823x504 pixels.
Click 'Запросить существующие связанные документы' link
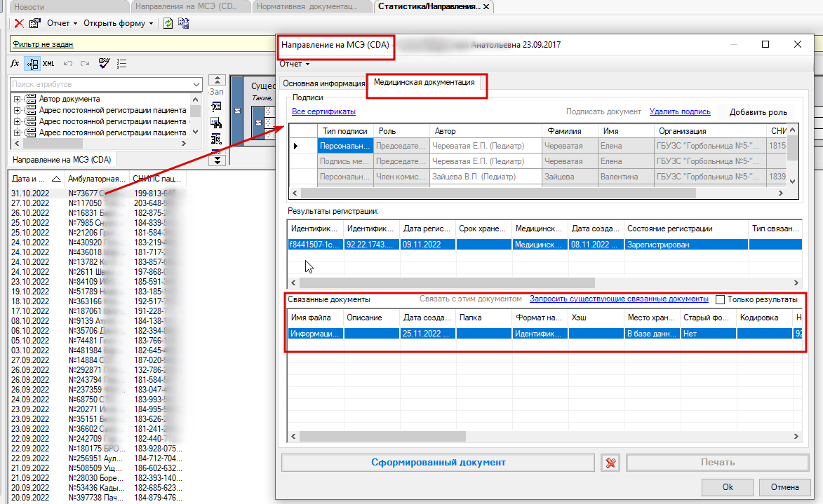point(619,299)
